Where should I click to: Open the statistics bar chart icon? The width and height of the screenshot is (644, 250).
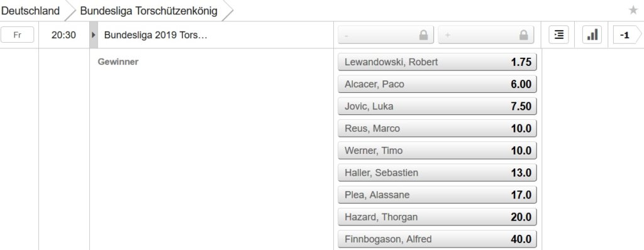pyautogui.click(x=592, y=35)
